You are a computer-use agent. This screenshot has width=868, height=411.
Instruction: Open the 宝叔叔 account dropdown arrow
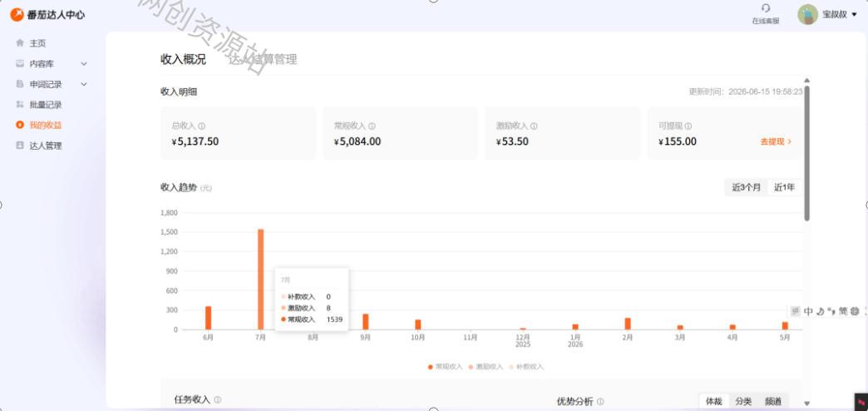(x=854, y=14)
